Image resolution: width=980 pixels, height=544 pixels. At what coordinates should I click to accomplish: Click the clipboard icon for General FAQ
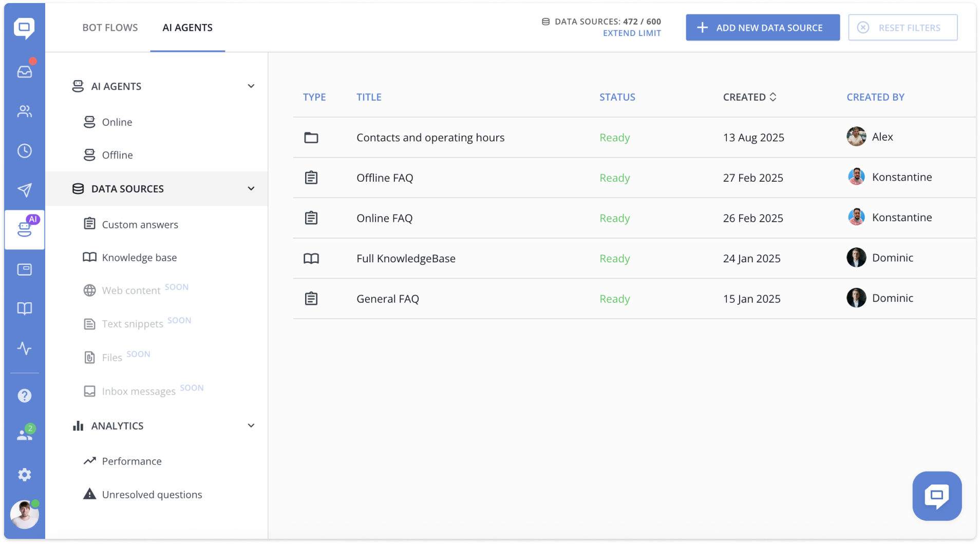tap(311, 299)
